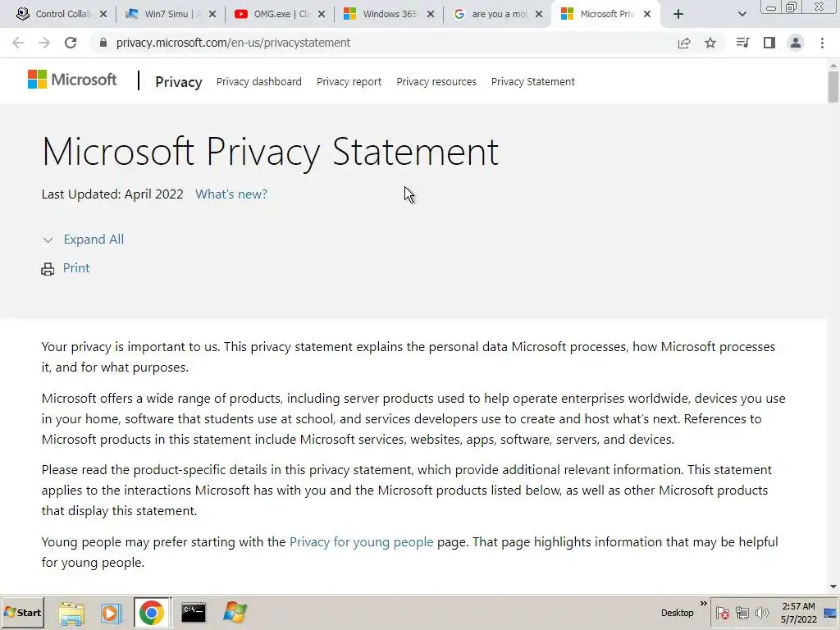
Task: Switch to the OMG.exe YouTube tab
Action: tap(277, 14)
